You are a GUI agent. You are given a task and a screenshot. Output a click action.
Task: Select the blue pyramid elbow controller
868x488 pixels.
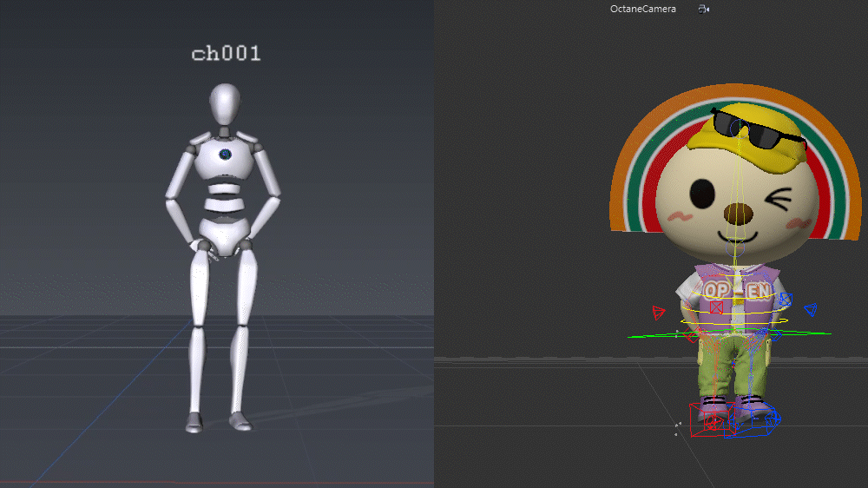pos(811,309)
